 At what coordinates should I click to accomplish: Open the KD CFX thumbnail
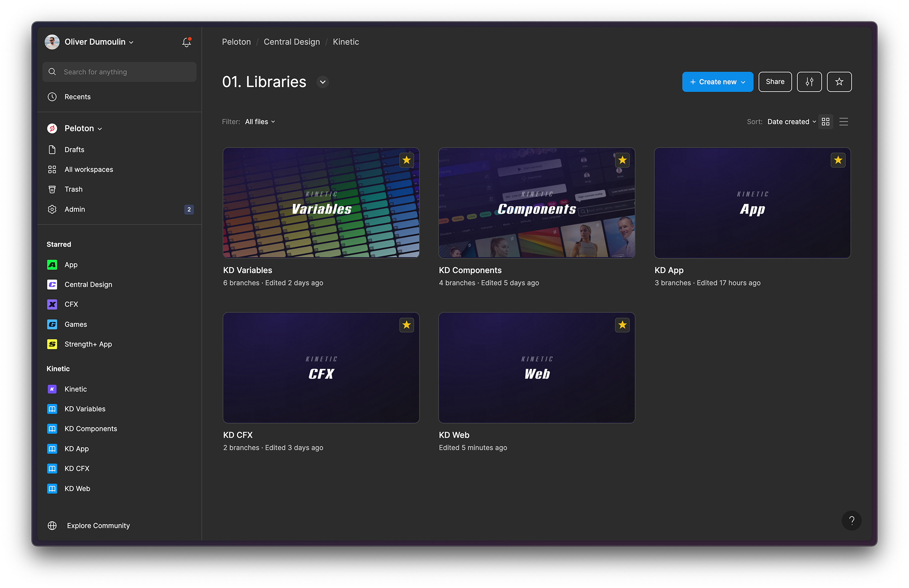(321, 368)
